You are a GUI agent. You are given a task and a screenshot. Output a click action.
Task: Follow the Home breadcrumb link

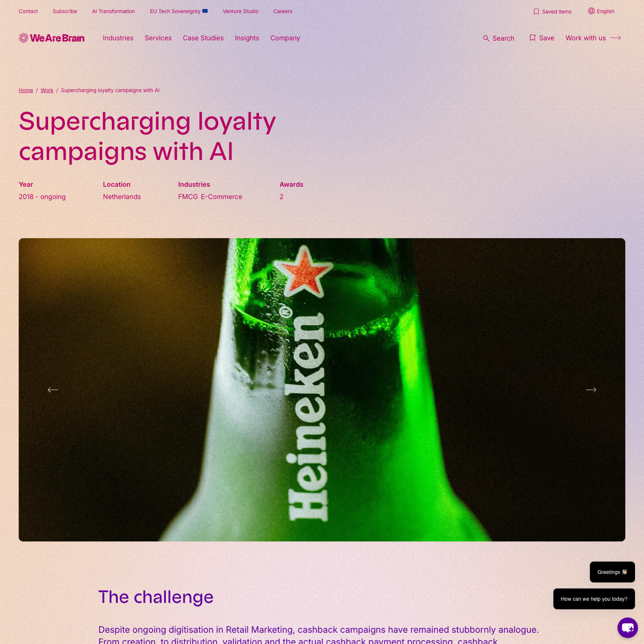click(x=26, y=91)
